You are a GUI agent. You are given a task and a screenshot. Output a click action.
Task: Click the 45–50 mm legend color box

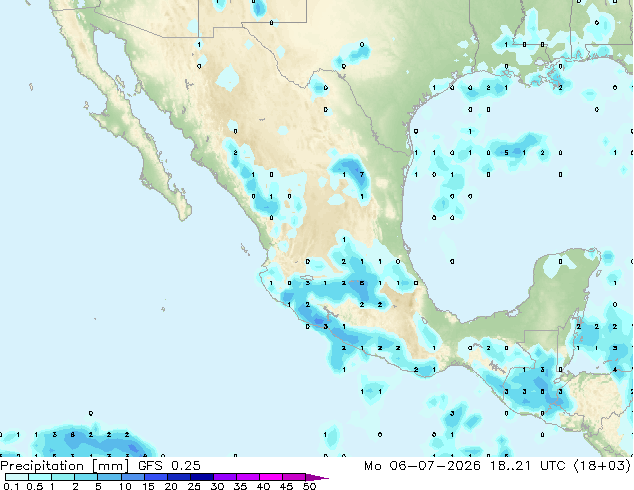tap(294, 477)
